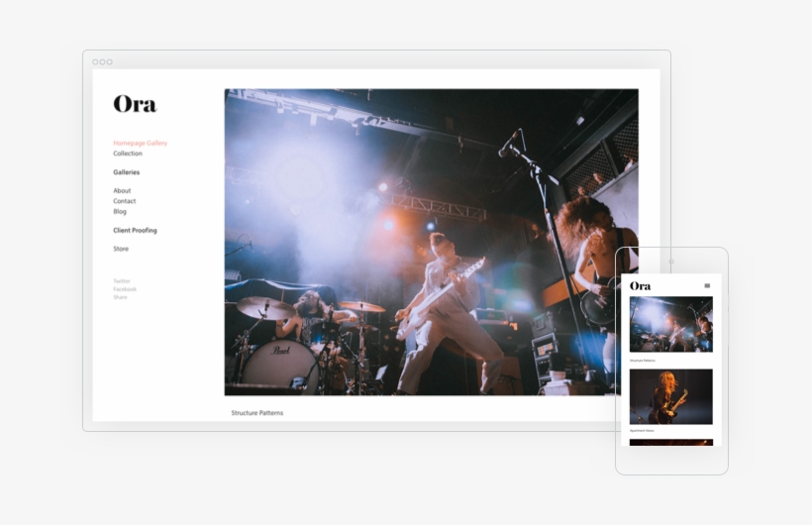Image resolution: width=812 pixels, height=525 pixels.
Task: Click the Apartment Views caption in mobile preview
Action: pyautogui.click(x=642, y=431)
